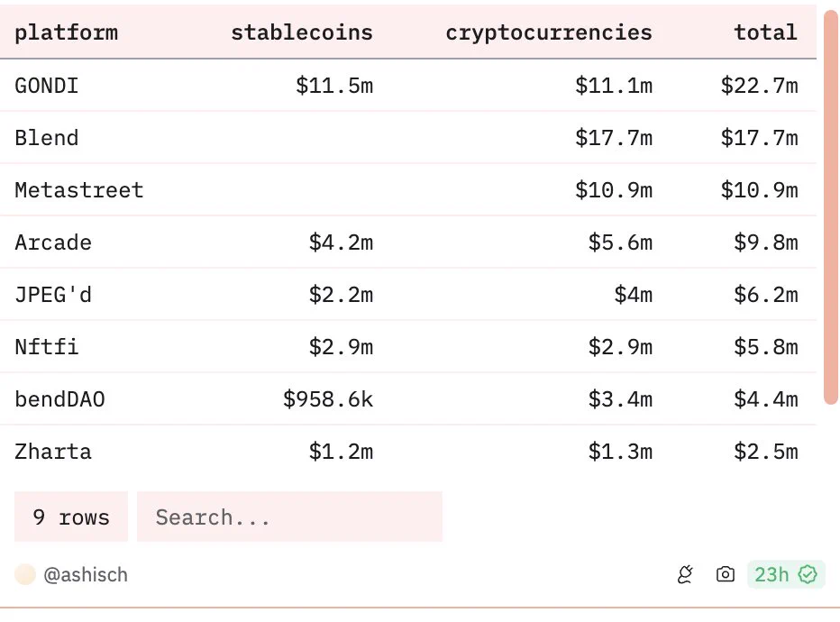
Task: Click the 23h refresh status badge
Action: tap(786, 574)
